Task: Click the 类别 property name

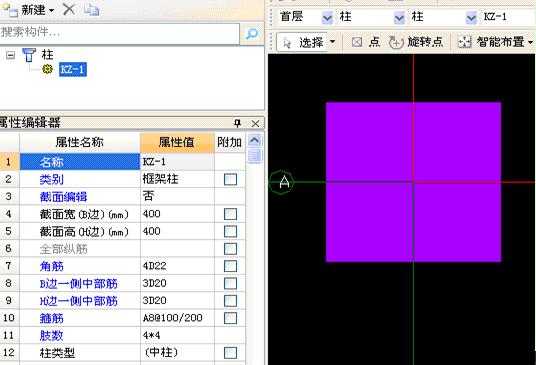Action: (52, 179)
